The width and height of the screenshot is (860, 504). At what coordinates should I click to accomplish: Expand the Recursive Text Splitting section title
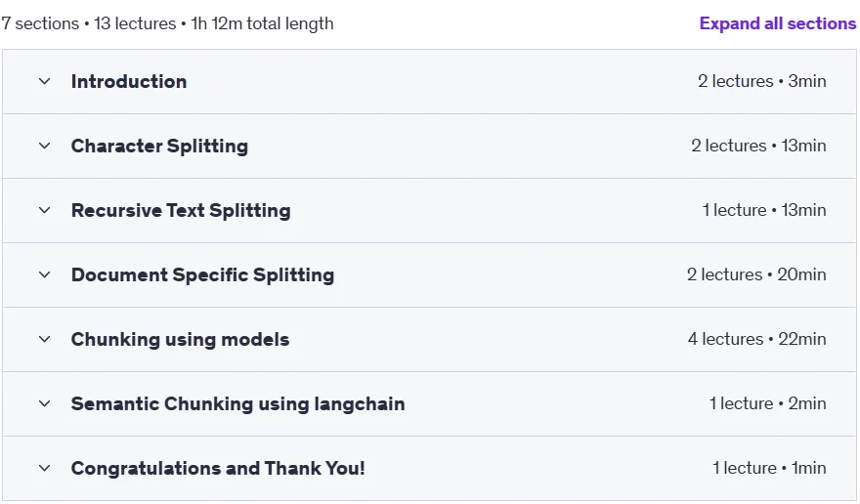point(181,211)
